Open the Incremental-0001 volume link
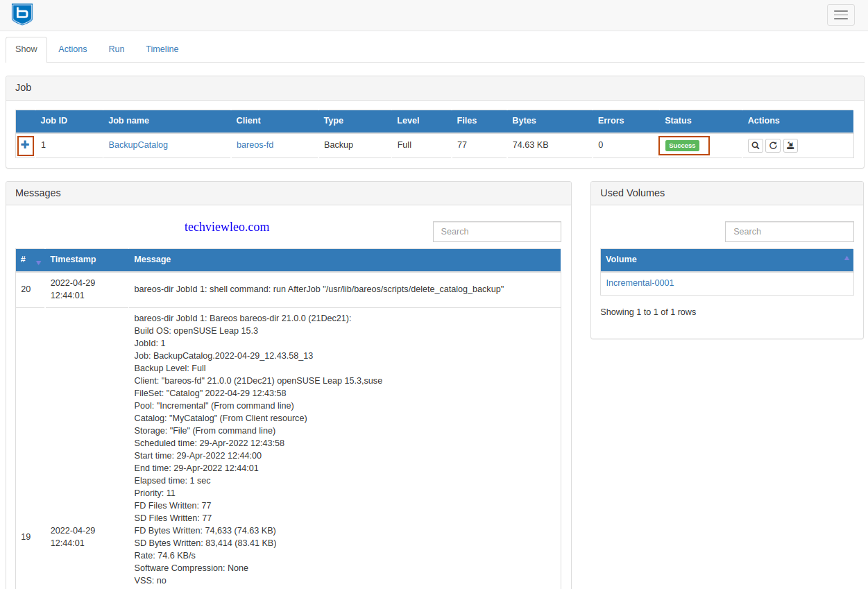The image size is (868, 589). [640, 283]
